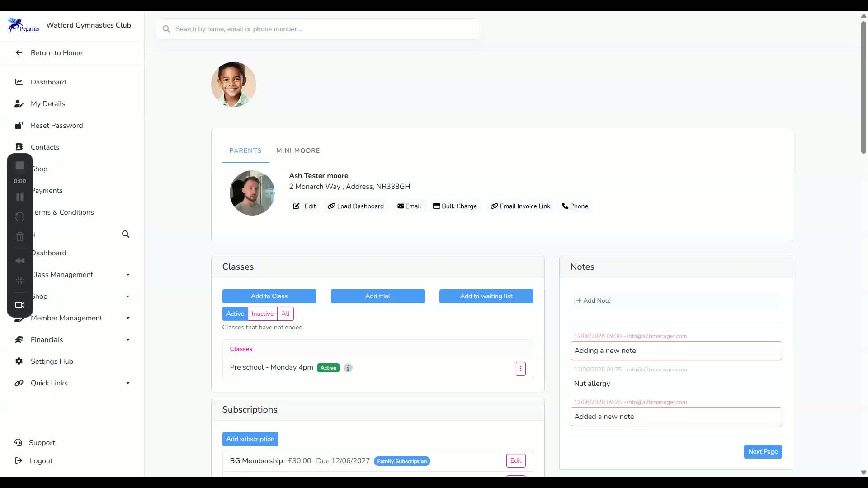Click the Reset Password lock icon
Image resolution: width=868 pixels, height=488 pixels.
tap(19, 125)
